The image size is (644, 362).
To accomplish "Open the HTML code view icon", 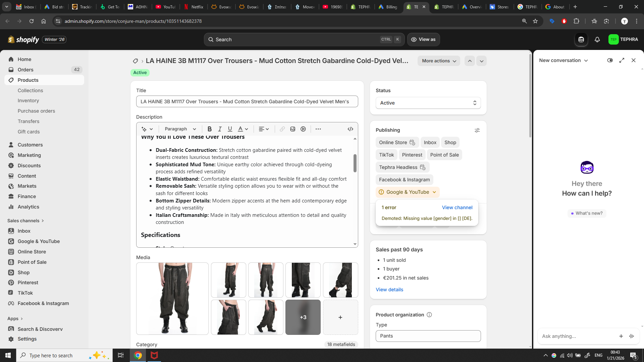I will (350, 129).
